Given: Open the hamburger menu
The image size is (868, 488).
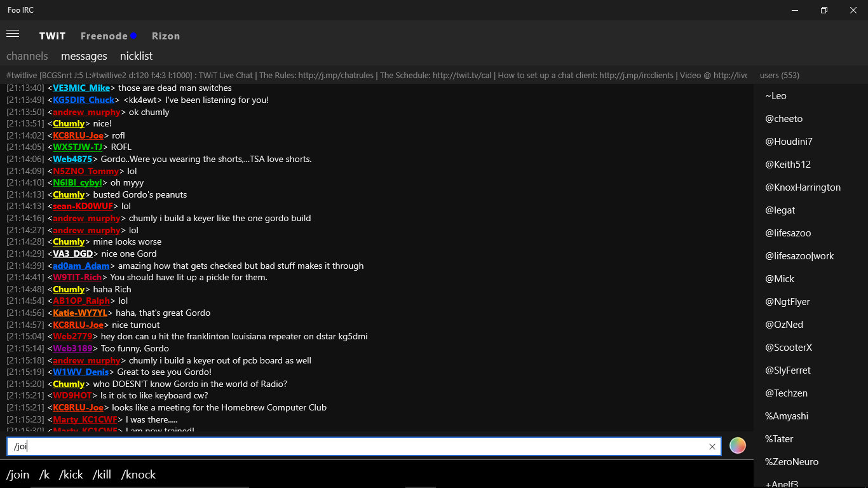Looking at the screenshot, I should click(13, 34).
